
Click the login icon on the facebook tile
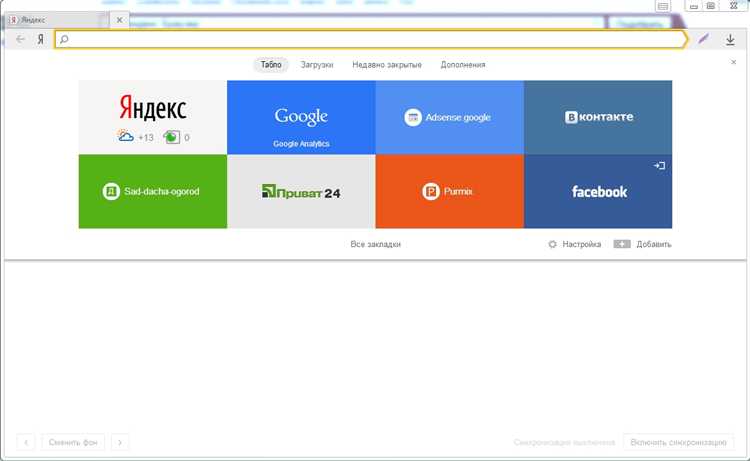pos(659,165)
